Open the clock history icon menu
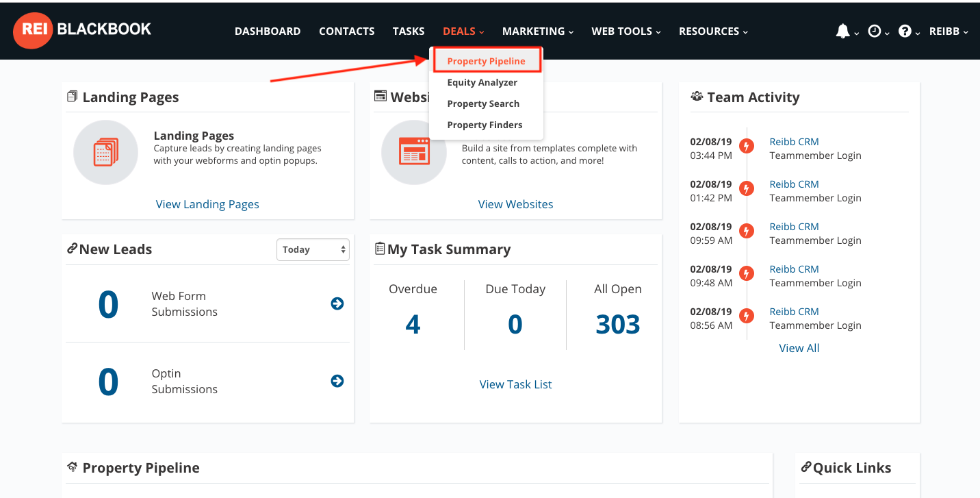The height and width of the screenshot is (498, 980). [874, 31]
